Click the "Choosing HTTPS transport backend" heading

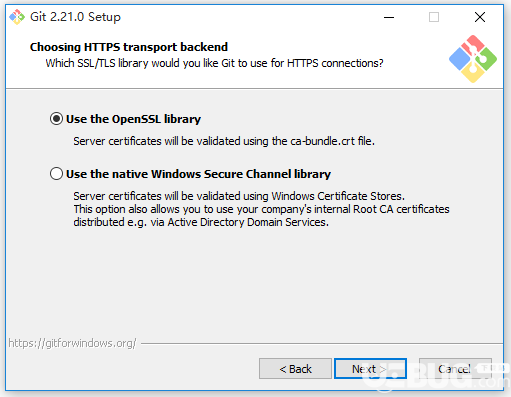click(129, 47)
